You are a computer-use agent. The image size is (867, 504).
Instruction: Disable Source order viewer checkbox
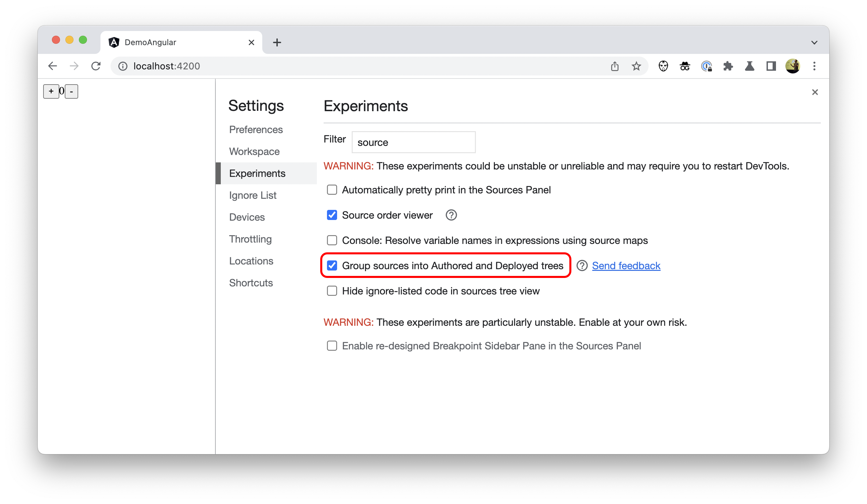[x=332, y=215]
